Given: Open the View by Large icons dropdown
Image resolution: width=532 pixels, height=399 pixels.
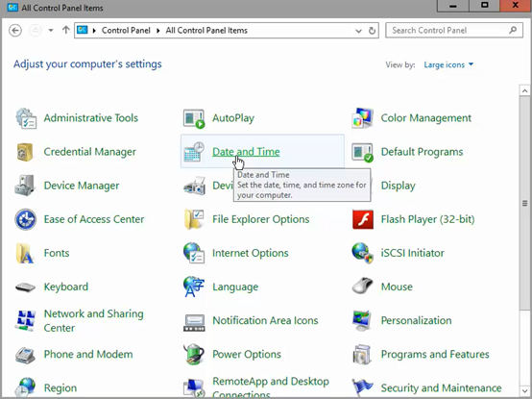Looking at the screenshot, I should click(x=448, y=64).
